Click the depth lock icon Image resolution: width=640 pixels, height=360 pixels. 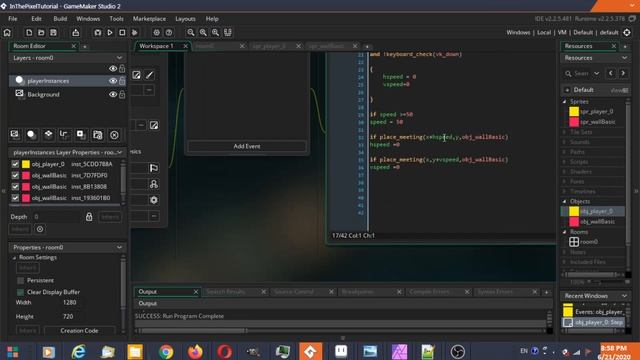(x=89, y=217)
